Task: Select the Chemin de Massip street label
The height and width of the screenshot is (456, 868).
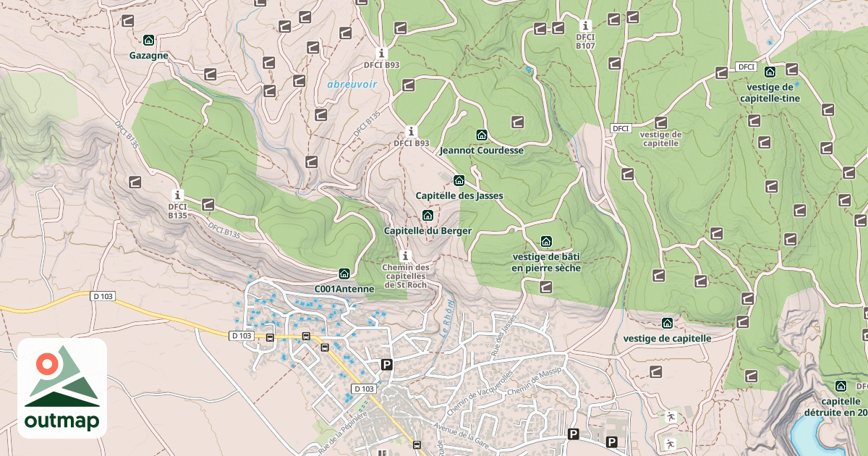Action: point(535,382)
